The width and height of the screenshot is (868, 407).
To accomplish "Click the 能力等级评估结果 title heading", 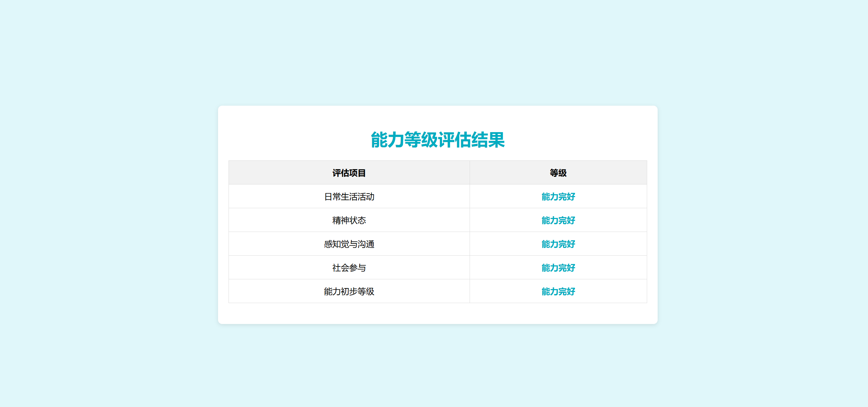I will coord(437,140).
